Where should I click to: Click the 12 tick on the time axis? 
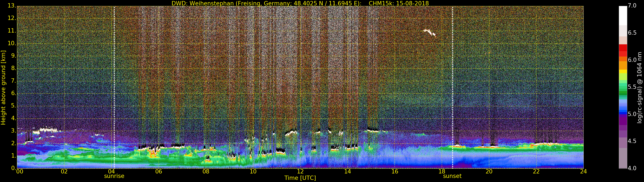pos(300,172)
